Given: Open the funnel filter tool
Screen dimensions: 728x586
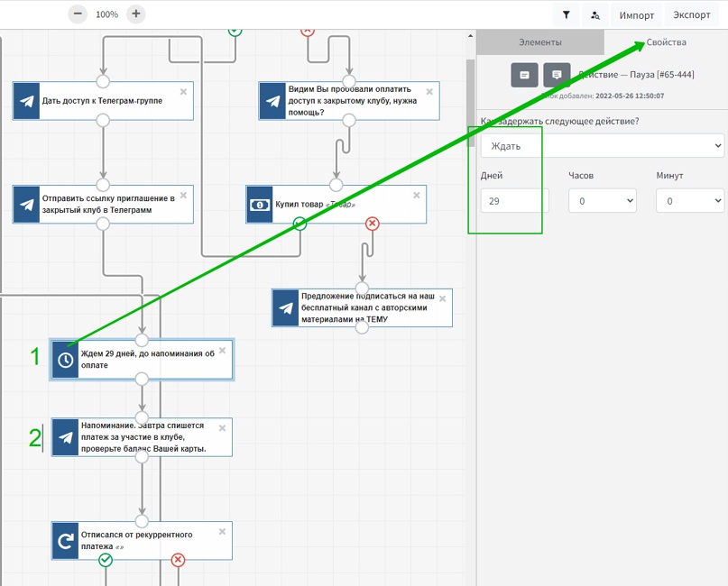Looking at the screenshot, I should click(x=566, y=15).
